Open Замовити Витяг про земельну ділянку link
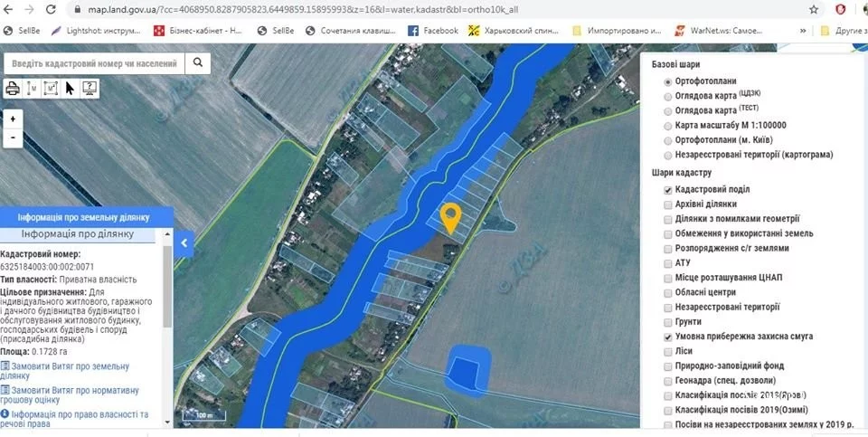Image resolution: width=868 pixels, height=437 pixels. [65, 371]
